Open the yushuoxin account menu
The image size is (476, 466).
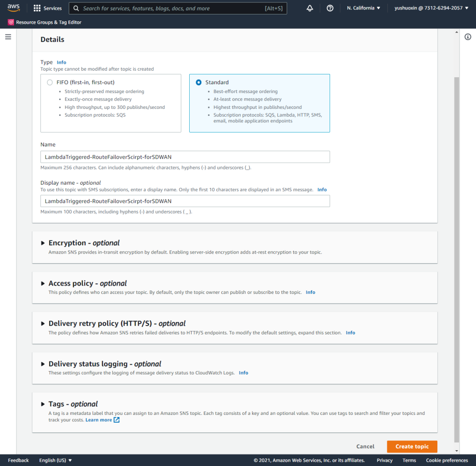[x=431, y=8]
